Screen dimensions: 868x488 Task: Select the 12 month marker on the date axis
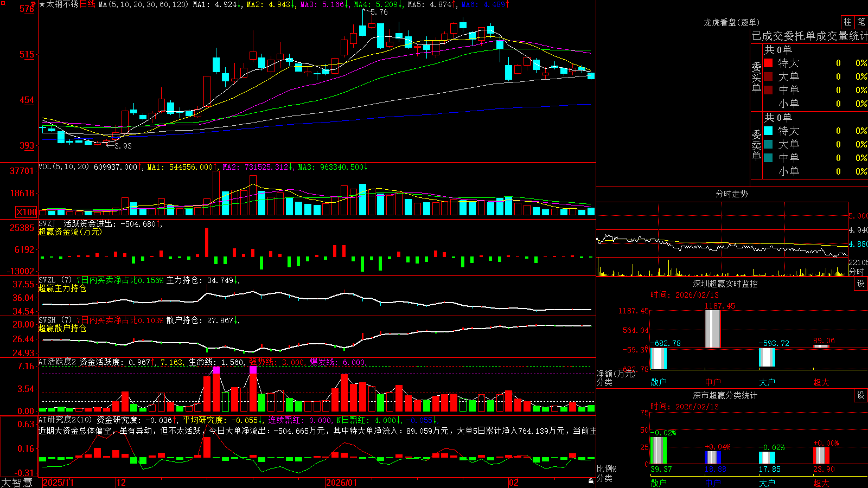tap(121, 483)
